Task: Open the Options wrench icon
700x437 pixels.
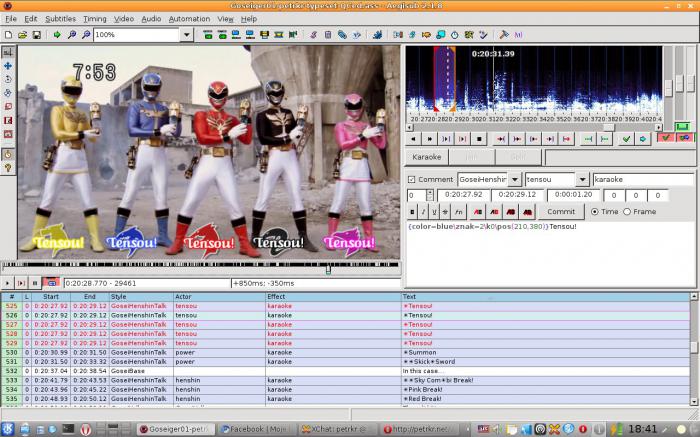Action: click(504, 34)
